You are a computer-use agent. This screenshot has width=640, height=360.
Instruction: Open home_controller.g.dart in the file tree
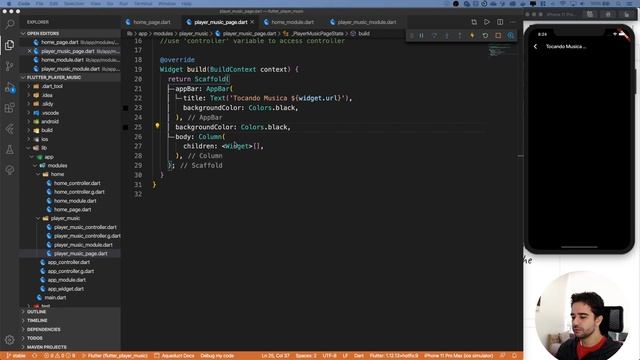(x=79, y=192)
